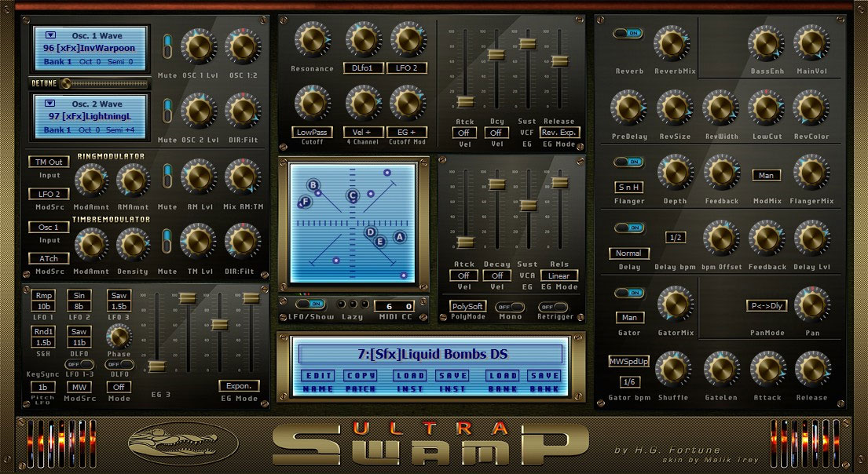This screenshot has width=868, height=474.
Task: Open the Osc. 1 Wave dropdown arrow
Action: (x=49, y=35)
